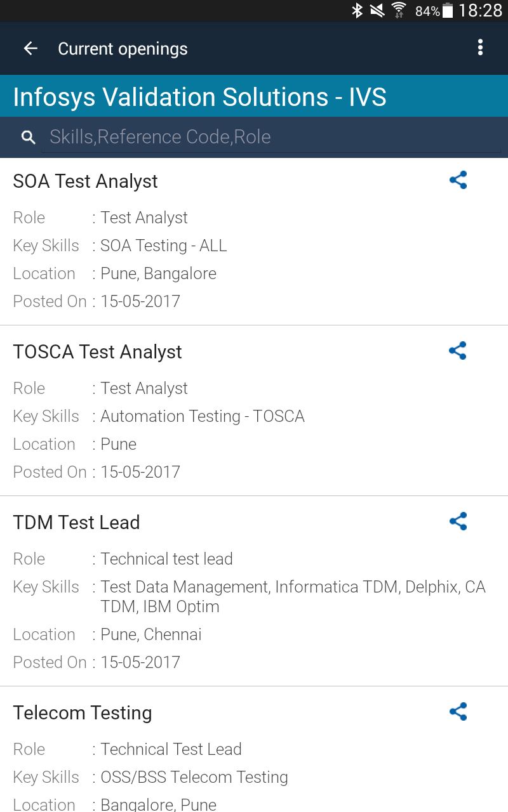508x812 pixels.
Task: Tap the search magnifier icon
Action: pyautogui.click(x=28, y=137)
